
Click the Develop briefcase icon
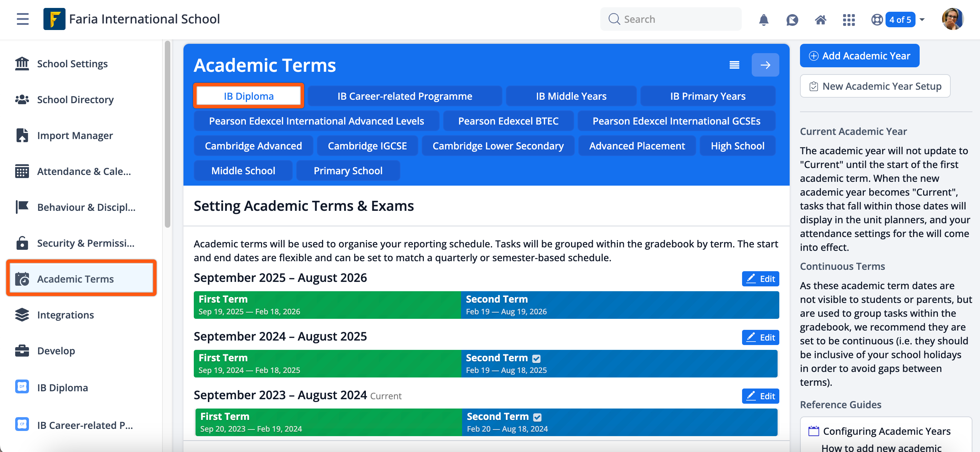(22, 350)
